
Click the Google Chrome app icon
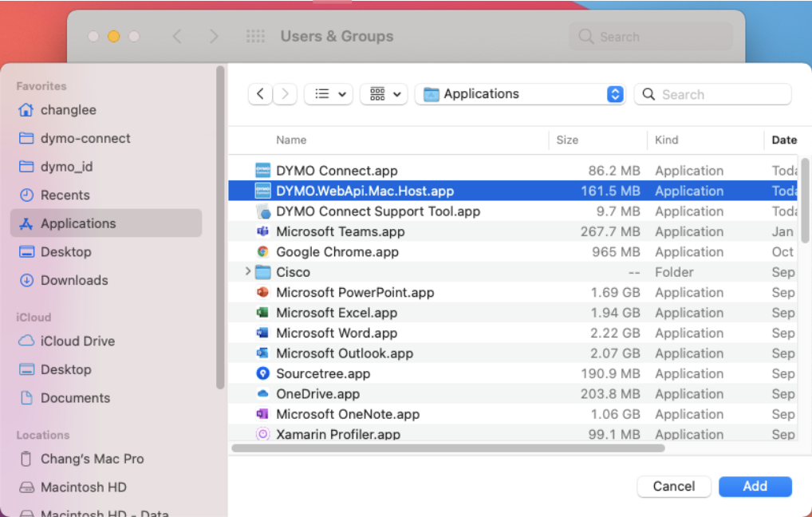262,251
